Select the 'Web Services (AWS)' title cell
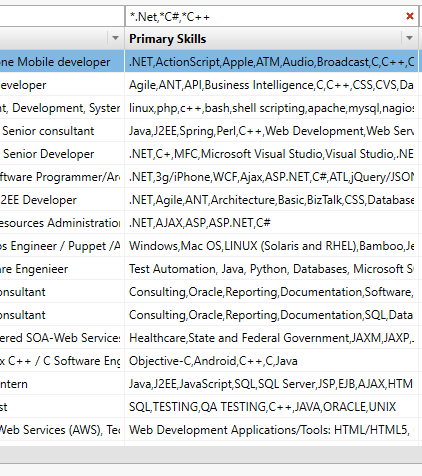The height and width of the screenshot is (476, 422). tap(62, 430)
